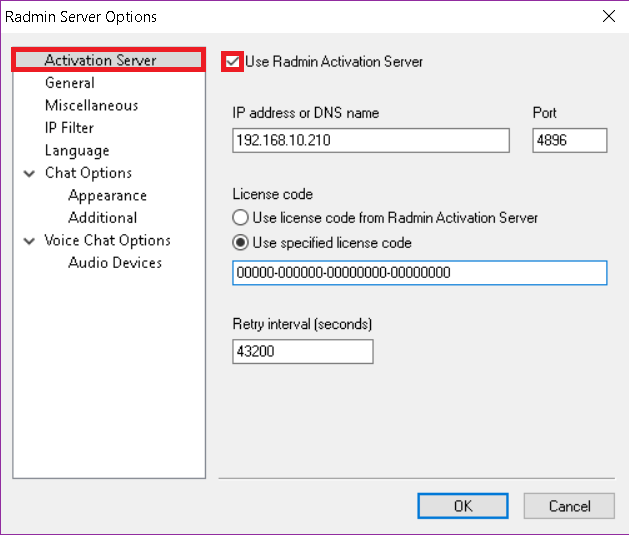Collapse the Voice Chat Options node
The image size is (629, 535).
tap(29, 241)
